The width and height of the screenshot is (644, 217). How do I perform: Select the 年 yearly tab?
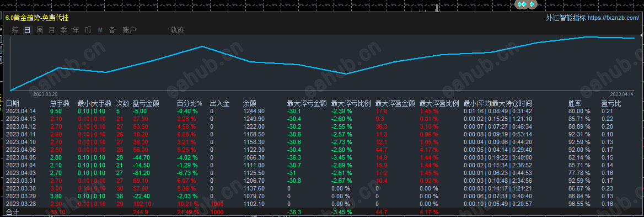(x=76, y=30)
